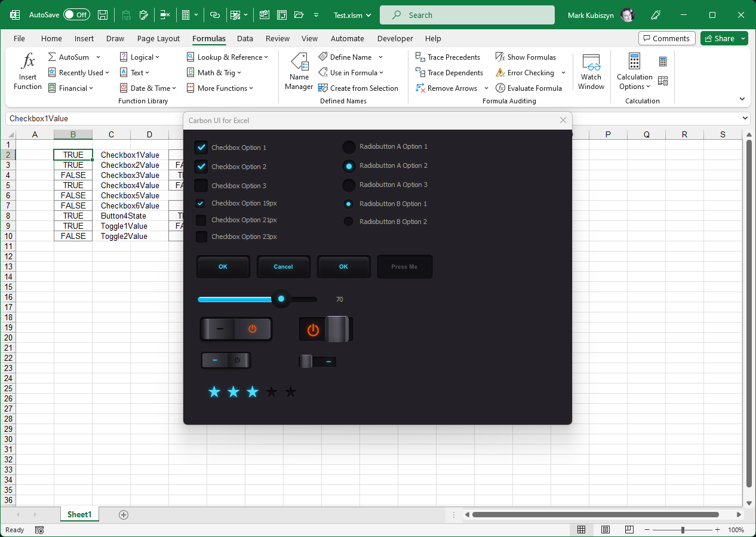Switch to the Data ribbon tab
This screenshot has width=756, height=537.
(x=245, y=38)
